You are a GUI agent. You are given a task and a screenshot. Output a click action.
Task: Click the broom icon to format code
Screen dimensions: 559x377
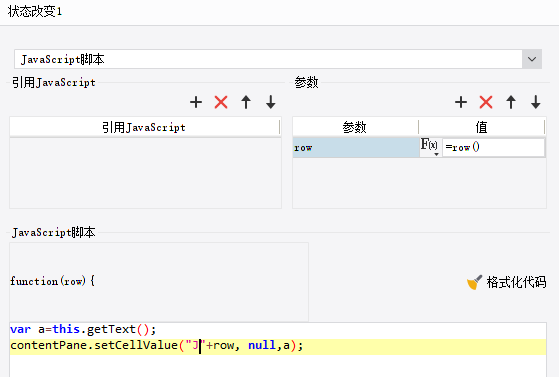click(x=475, y=282)
